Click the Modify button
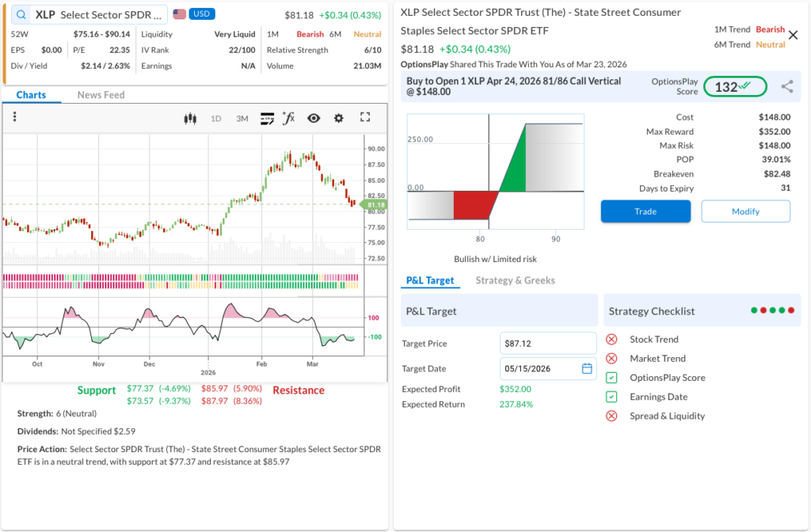This screenshot has height=532, width=811. 745,211
